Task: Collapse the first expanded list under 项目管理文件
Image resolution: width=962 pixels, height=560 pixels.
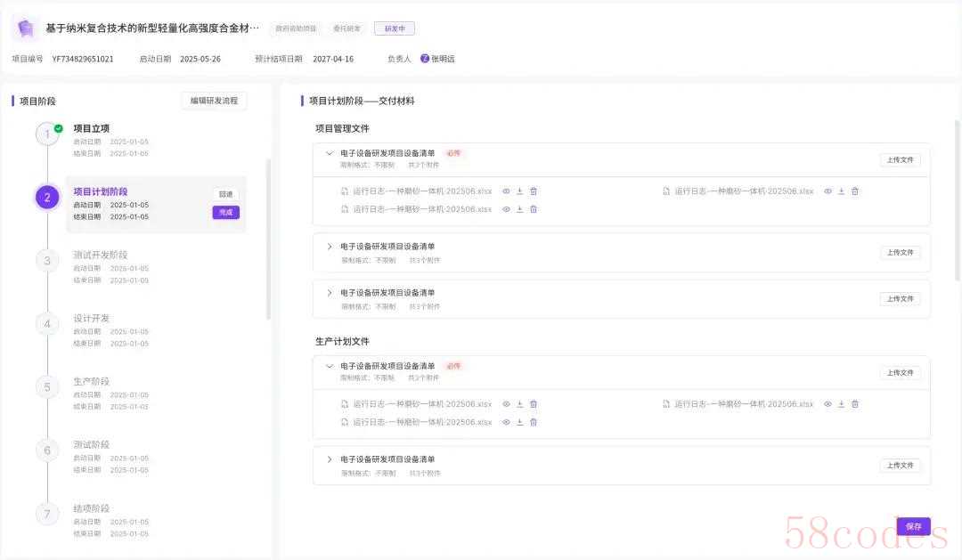Action: tap(330, 153)
